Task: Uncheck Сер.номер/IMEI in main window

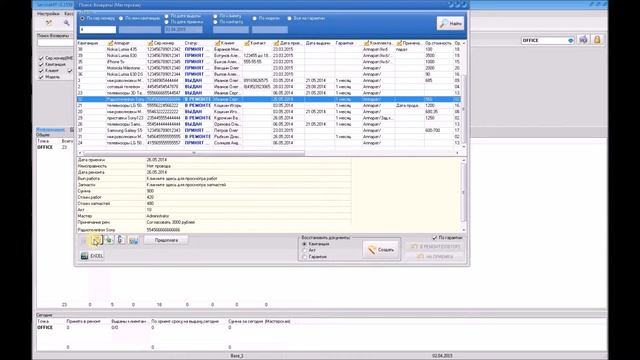Action: [41, 58]
